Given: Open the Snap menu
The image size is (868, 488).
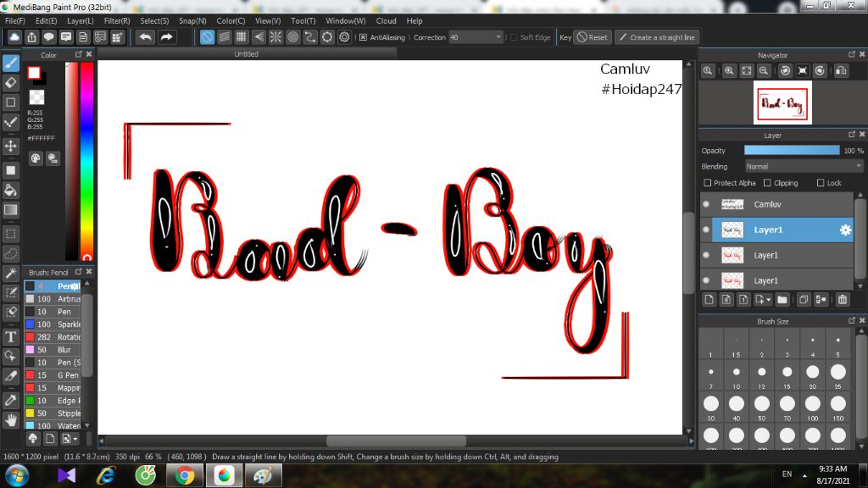Looking at the screenshot, I should click(x=192, y=21).
